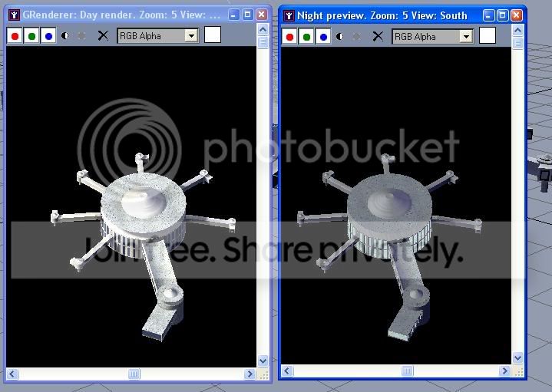552x392 pixels.
Task: Click 'Night preview. Zoom: 5 View: South' title
Action: (382, 16)
